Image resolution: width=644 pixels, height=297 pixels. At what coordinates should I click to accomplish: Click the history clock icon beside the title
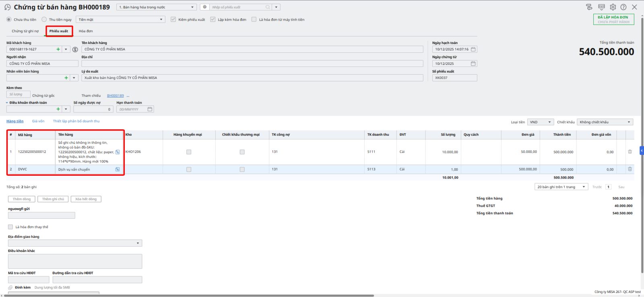click(x=7, y=7)
